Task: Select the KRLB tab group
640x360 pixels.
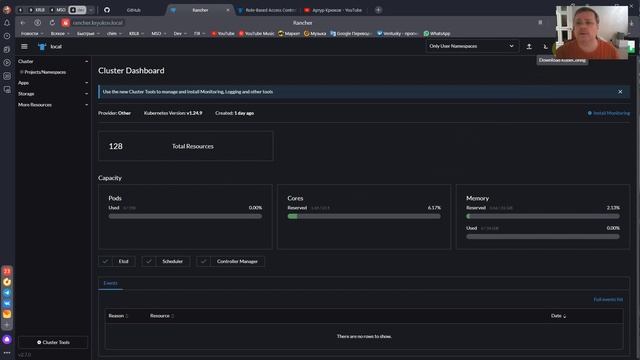Action: 37,10
